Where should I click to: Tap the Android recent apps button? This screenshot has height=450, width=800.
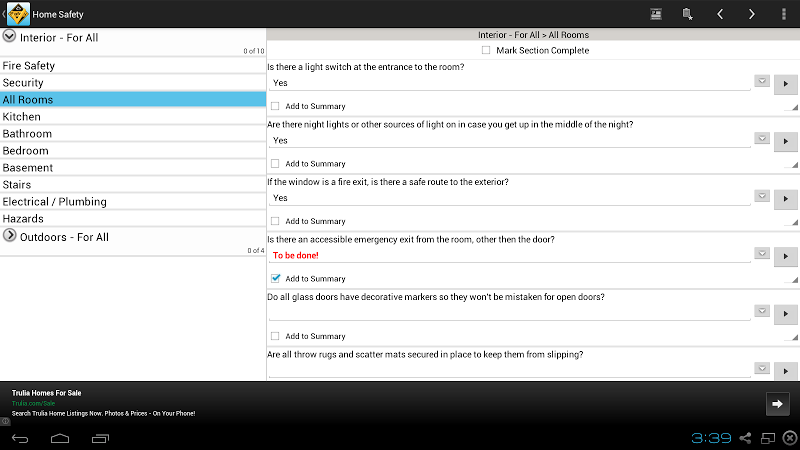point(101,438)
